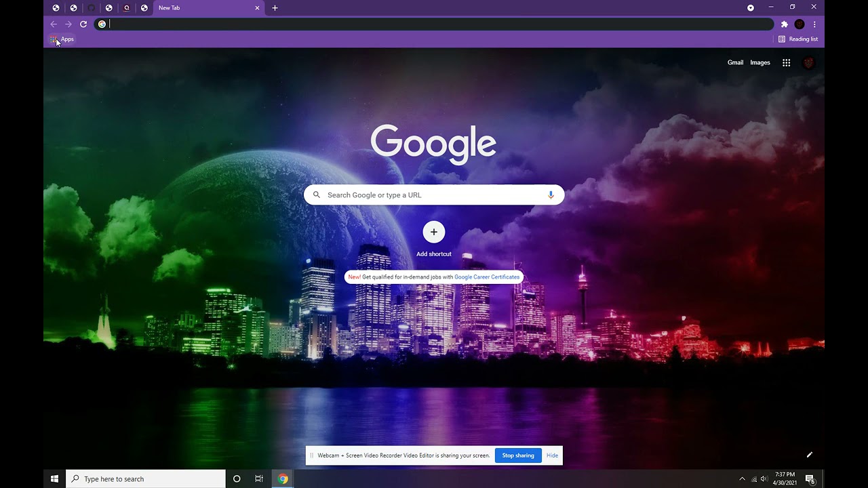Screen dimensions: 868x488
Task: Click Hide on the screen sharing bar
Action: [x=553, y=455]
